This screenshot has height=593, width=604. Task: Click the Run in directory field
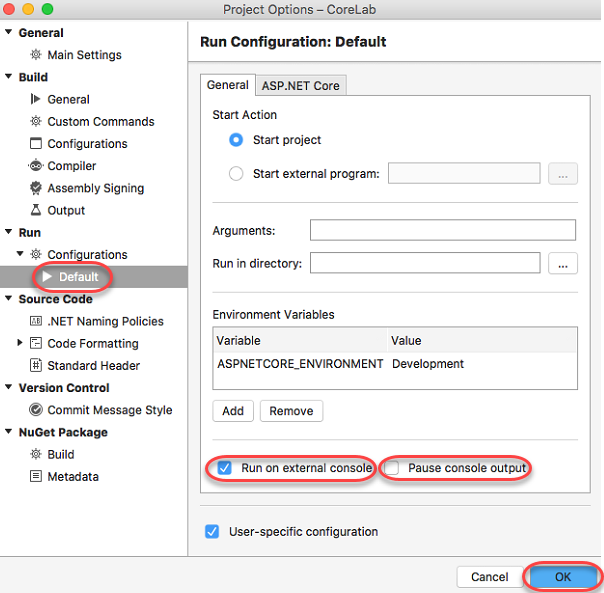[425, 263]
